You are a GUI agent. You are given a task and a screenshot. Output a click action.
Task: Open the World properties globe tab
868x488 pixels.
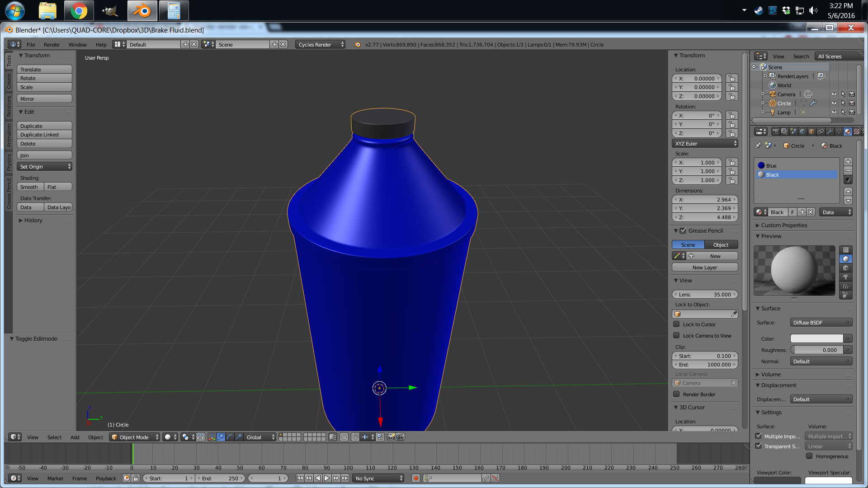pos(802,131)
